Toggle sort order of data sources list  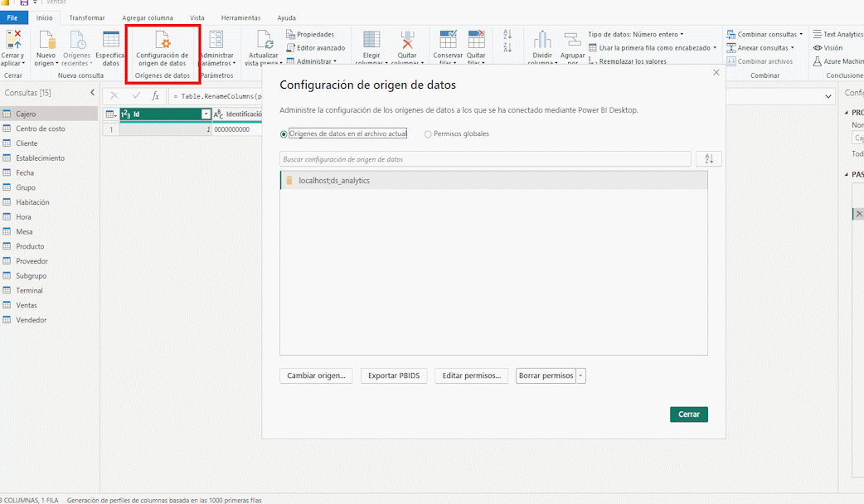708,158
